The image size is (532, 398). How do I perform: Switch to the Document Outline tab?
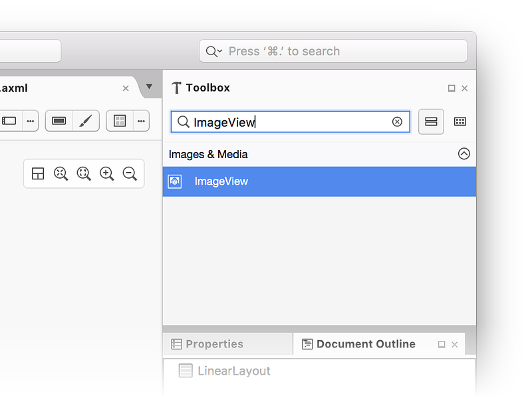coord(365,344)
